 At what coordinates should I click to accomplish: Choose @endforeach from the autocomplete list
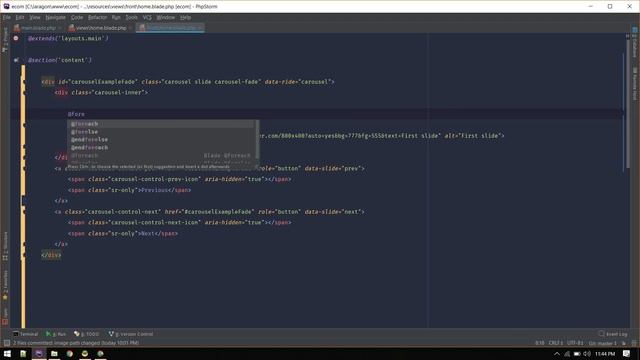160,147
